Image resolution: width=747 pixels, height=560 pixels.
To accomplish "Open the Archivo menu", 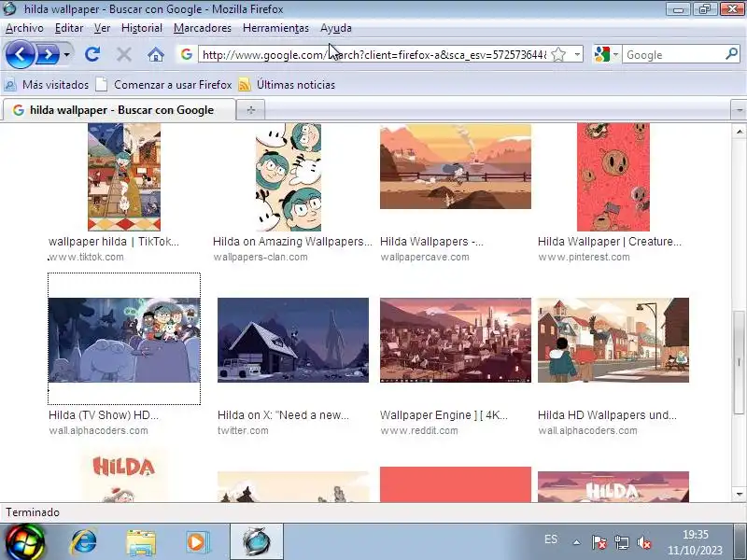I will click(x=24, y=28).
